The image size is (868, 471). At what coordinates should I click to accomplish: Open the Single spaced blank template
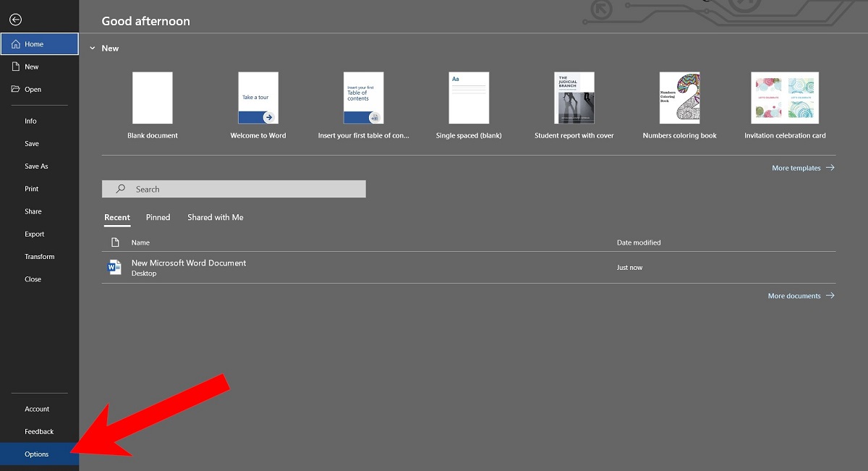[x=469, y=98]
